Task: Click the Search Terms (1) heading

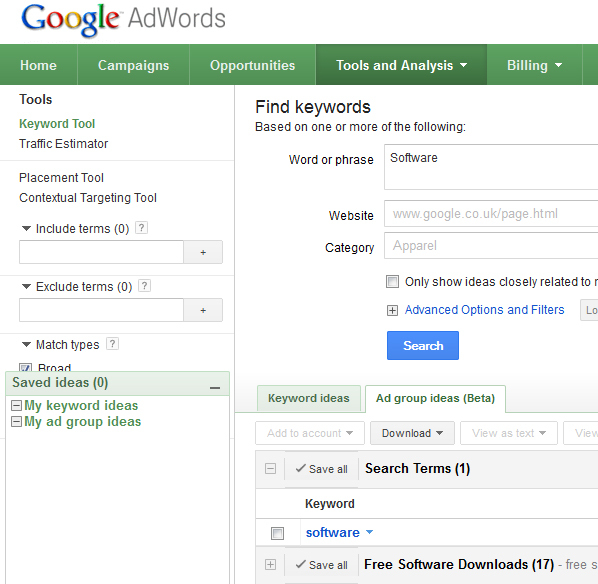Action: click(x=418, y=468)
